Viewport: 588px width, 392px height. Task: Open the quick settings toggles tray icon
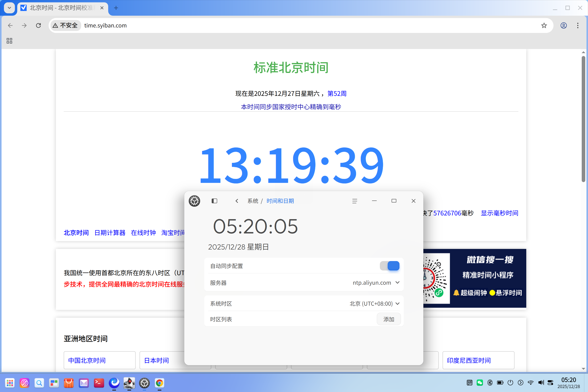coord(550,383)
